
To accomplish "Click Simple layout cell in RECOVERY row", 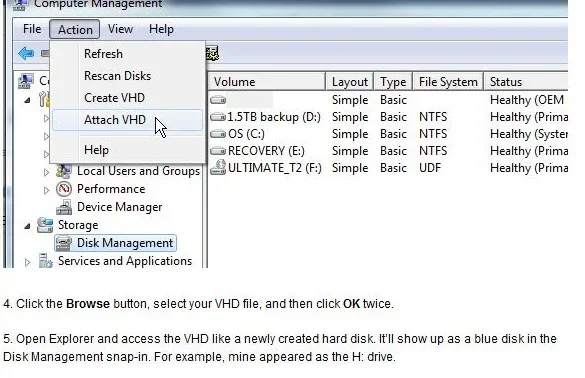I will pyautogui.click(x=350, y=151).
